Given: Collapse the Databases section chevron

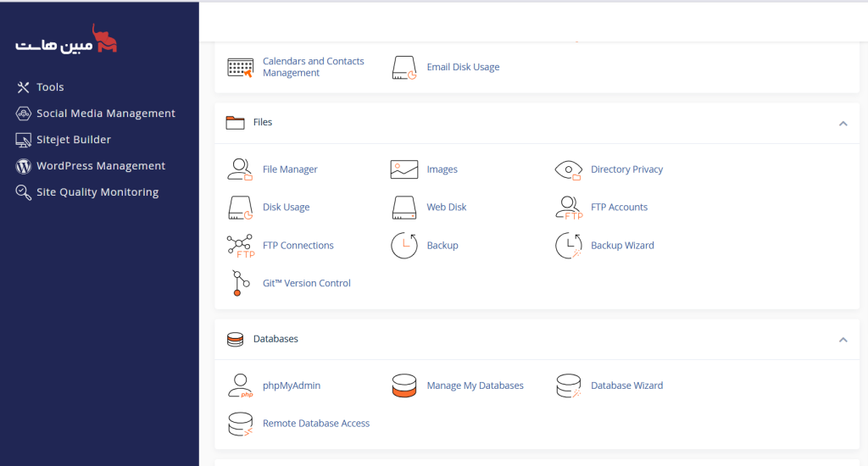Looking at the screenshot, I should point(843,340).
